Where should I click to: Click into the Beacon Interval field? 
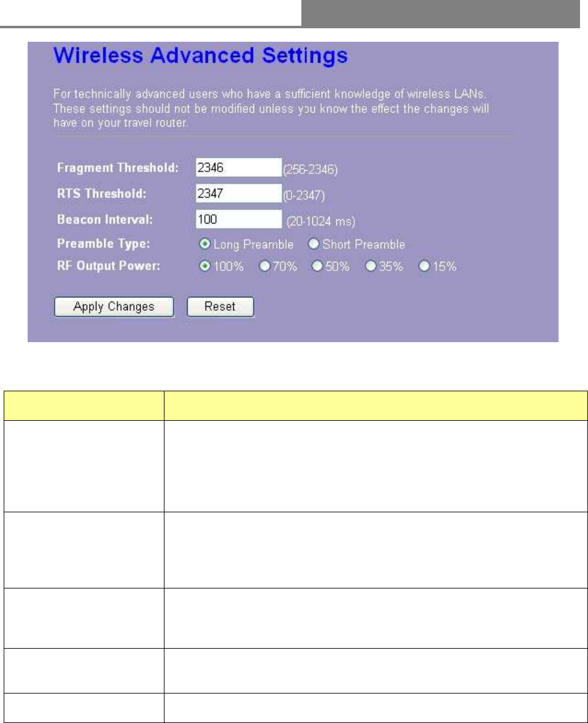(238, 219)
